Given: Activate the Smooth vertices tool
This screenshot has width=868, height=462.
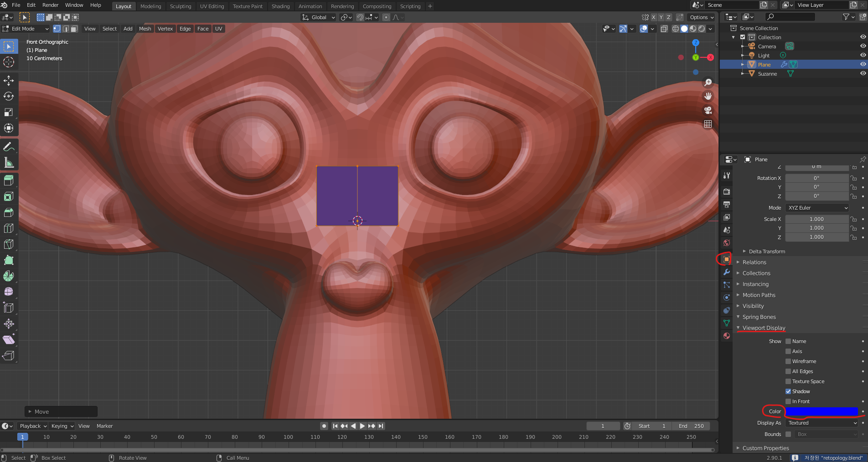Looking at the screenshot, I should [9, 292].
